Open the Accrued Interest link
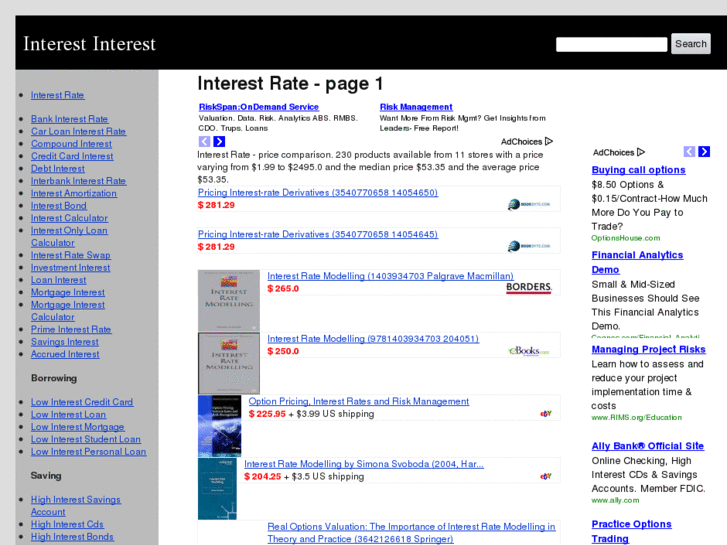Image resolution: width=727 pixels, height=545 pixels. 65,354
